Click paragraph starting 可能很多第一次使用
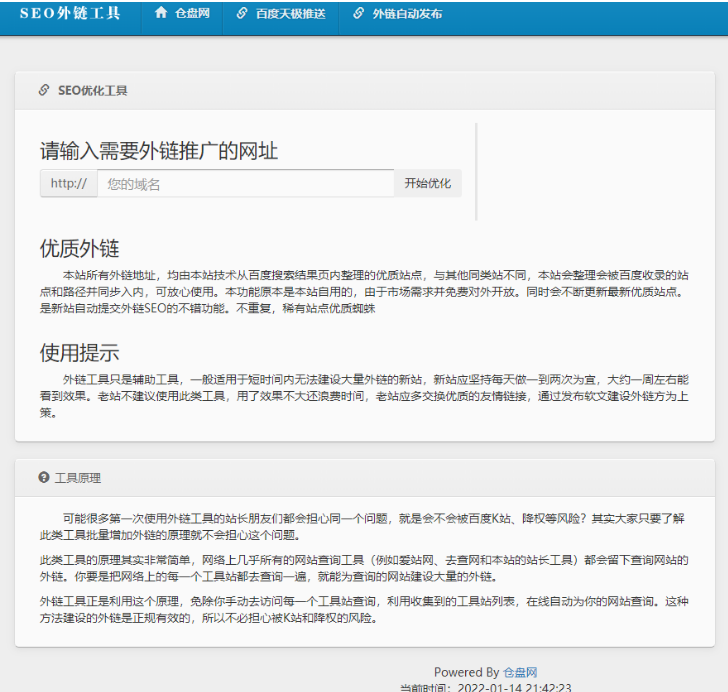728x692 pixels. (x=364, y=527)
